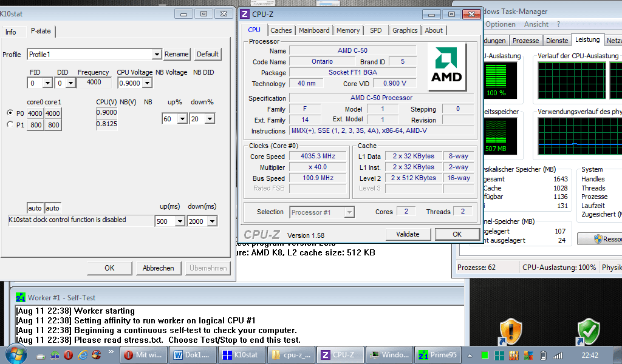Open the SPD tab in CPU-Z
The image size is (622, 364).
click(x=375, y=30)
